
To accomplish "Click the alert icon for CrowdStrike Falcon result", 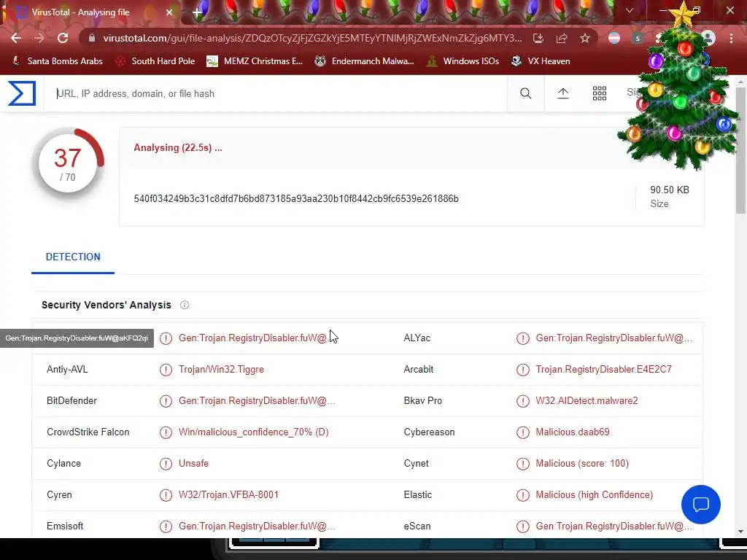I will (166, 433).
